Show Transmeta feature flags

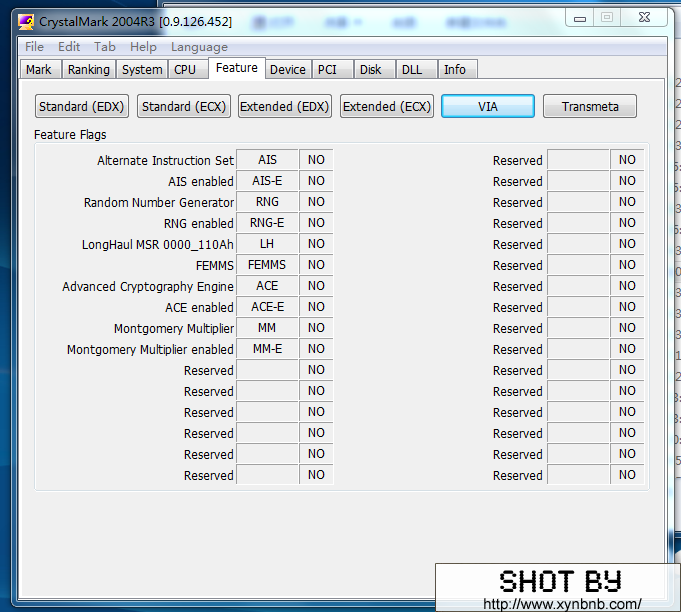(x=590, y=106)
